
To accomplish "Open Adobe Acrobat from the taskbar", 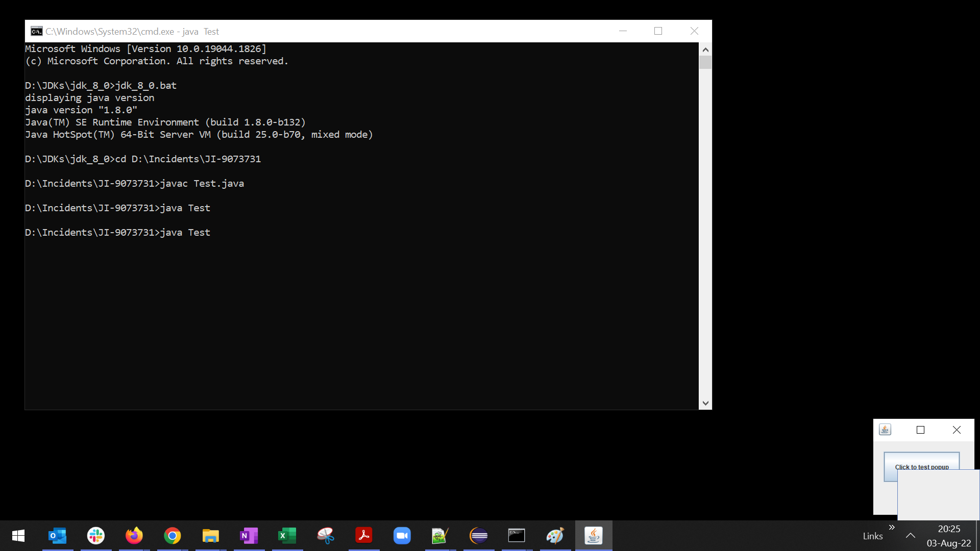I will coord(363,536).
